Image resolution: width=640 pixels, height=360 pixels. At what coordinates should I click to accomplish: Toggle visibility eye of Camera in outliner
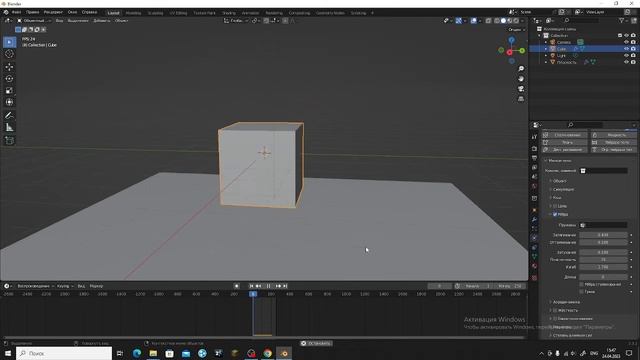pyautogui.click(x=626, y=42)
